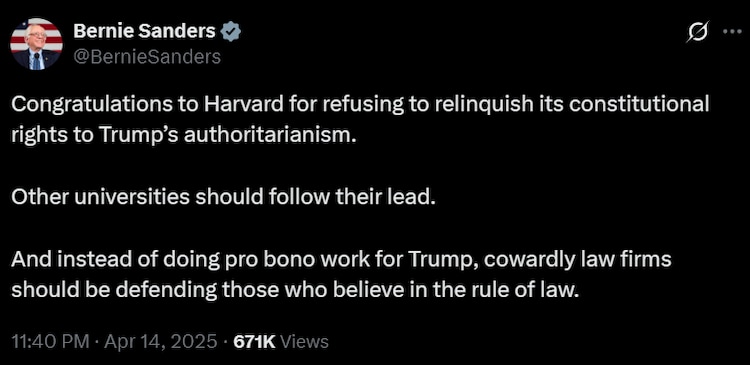The width and height of the screenshot is (750, 365).
Task: Click the blue verified checkmark badge
Action: [232, 32]
